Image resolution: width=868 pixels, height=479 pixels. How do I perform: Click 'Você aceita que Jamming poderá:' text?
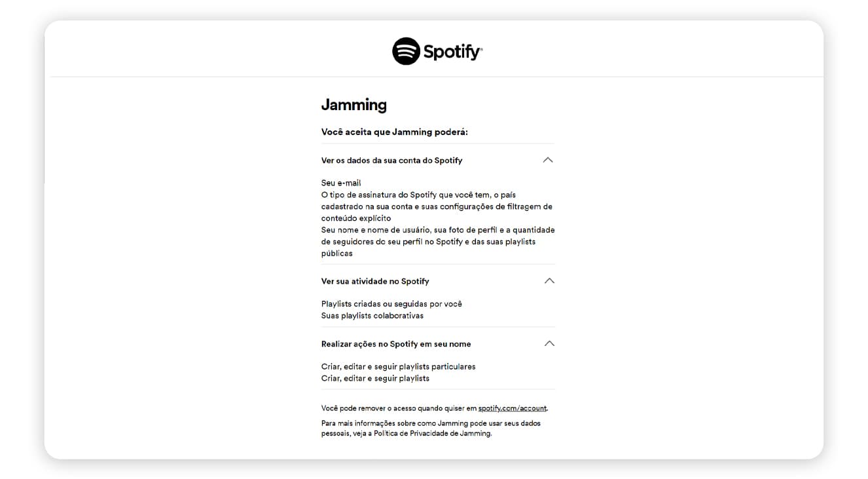click(395, 132)
